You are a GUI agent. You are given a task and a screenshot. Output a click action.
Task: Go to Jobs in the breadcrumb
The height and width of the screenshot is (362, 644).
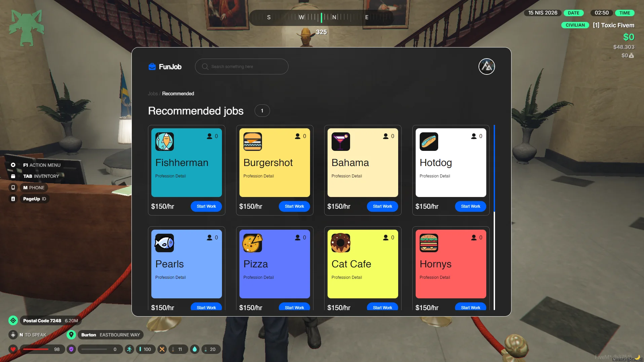tap(153, 94)
